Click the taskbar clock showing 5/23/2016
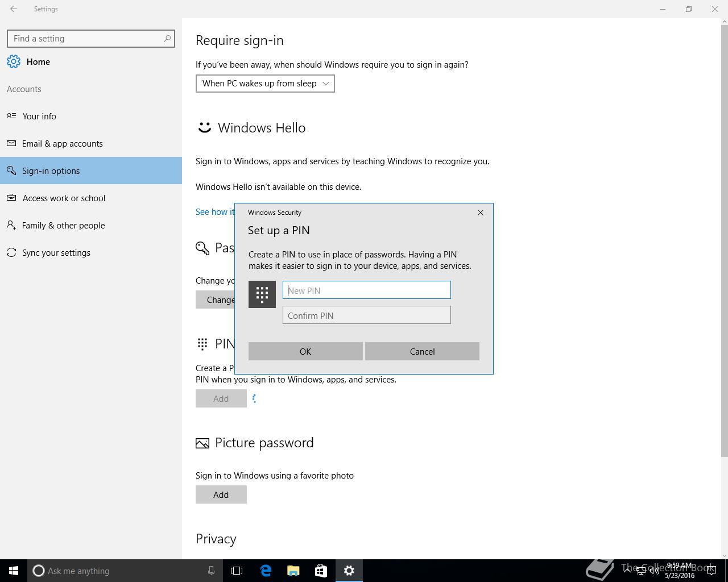728x582 pixels. (679, 571)
